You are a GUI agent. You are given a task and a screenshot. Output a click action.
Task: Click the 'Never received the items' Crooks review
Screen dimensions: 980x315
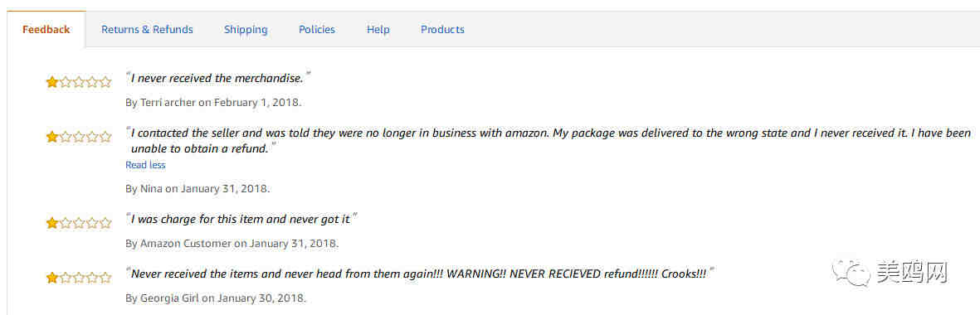[x=420, y=274]
